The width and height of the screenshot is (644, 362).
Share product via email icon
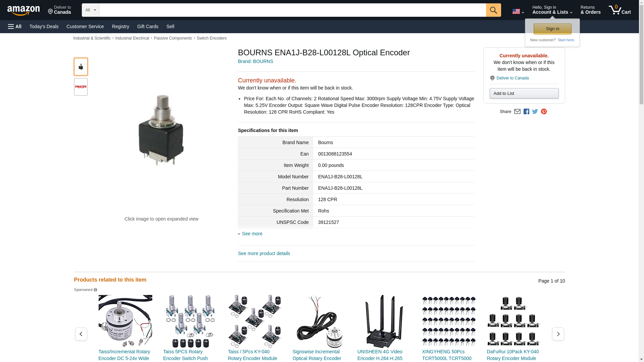coord(517,112)
